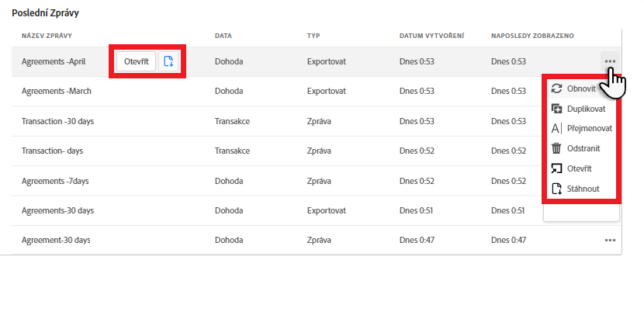Click the download icon beside Otevřít button
The height and width of the screenshot is (333, 644).
coord(169,61)
